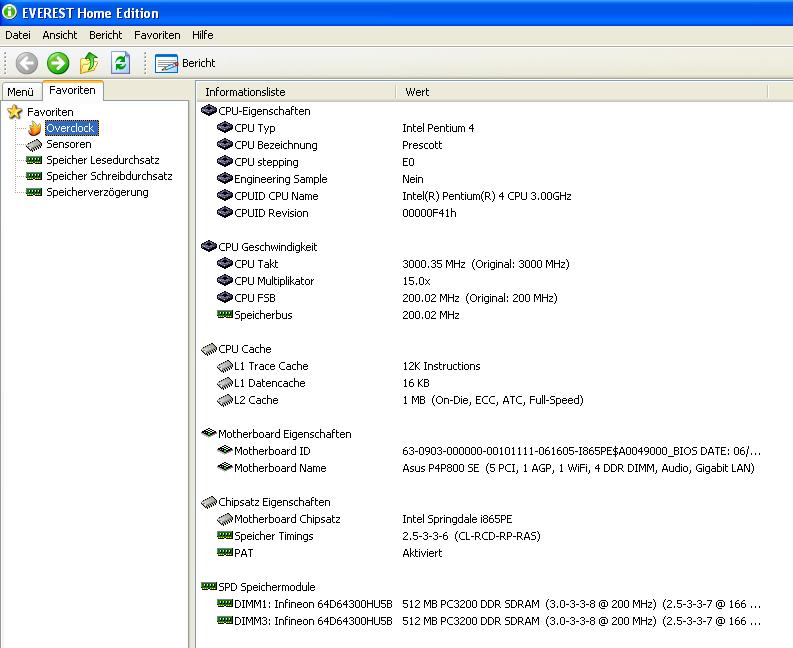Click the value Intel Pentium 4

(438, 128)
